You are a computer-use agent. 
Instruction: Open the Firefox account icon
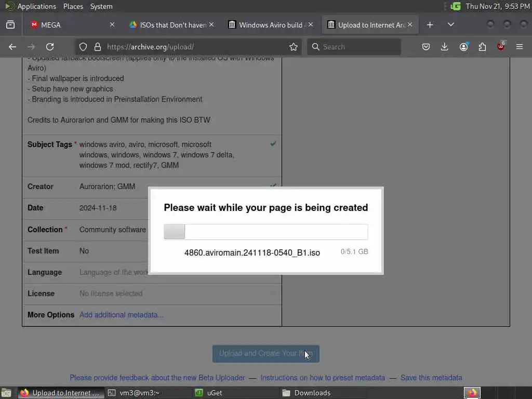[x=464, y=47]
